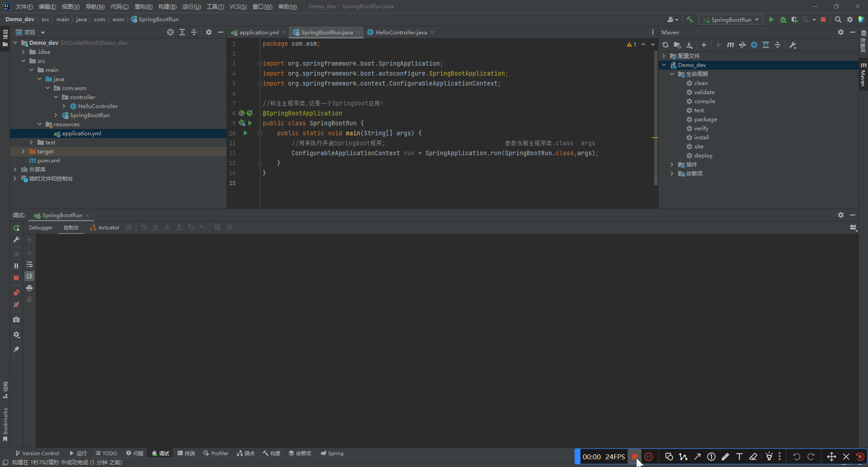Click the package lifecycle goal
Image resolution: width=868 pixels, height=467 pixels.
pyautogui.click(x=705, y=119)
